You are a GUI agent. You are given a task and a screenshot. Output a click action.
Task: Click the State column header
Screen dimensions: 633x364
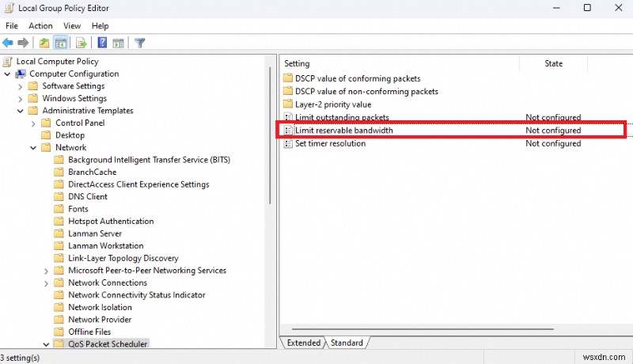tap(553, 63)
